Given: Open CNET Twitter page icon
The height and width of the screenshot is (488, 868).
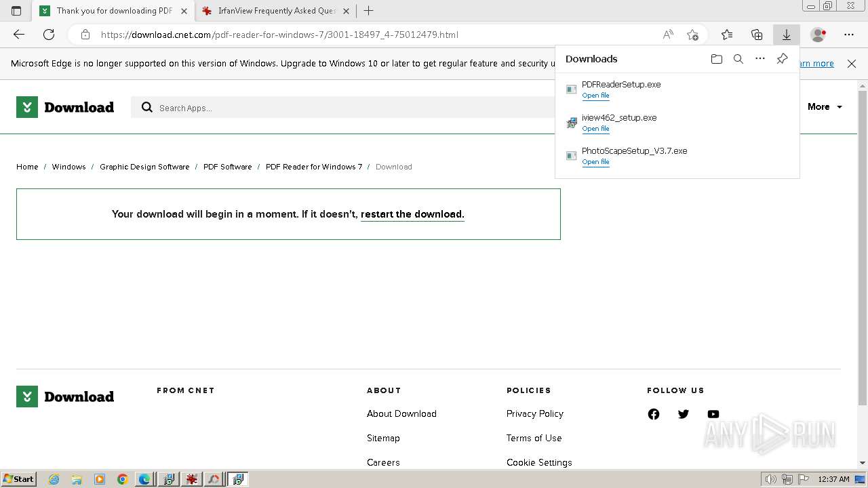Looking at the screenshot, I should pyautogui.click(x=684, y=414).
